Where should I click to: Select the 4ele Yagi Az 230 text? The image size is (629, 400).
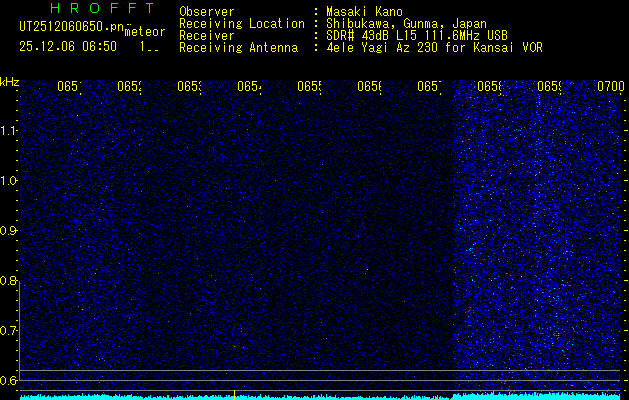pyautogui.click(x=381, y=48)
